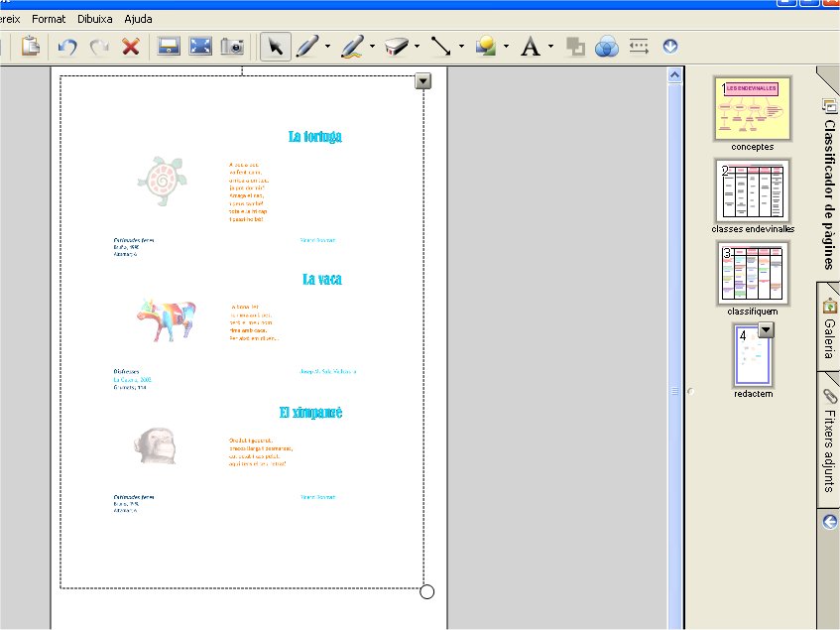840x630 pixels.
Task: Switch to Fitxers adjunts tab
Action: pyautogui.click(x=829, y=441)
